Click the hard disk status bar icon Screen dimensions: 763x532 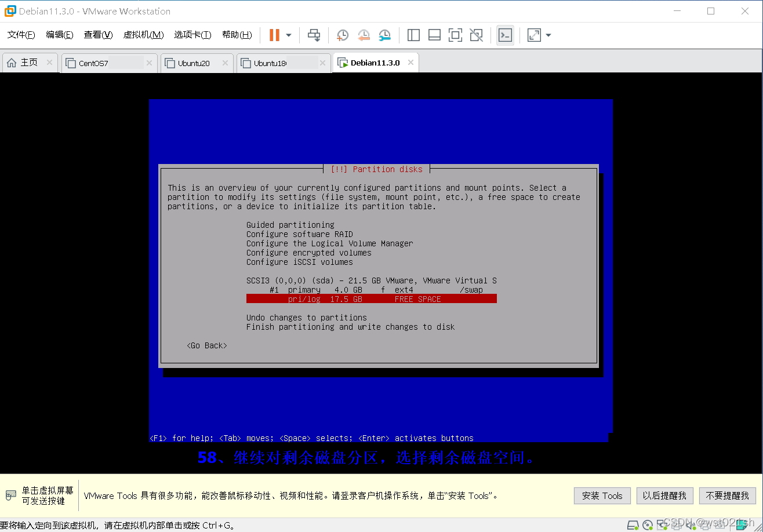(633, 525)
